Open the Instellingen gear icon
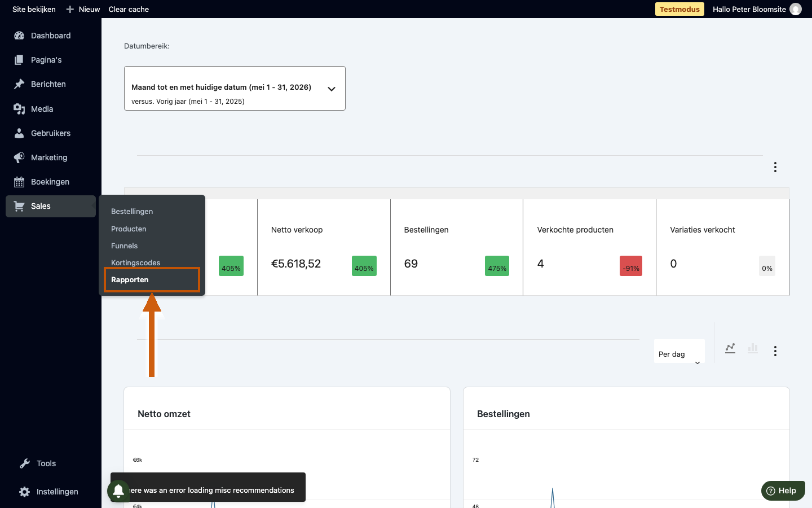Image resolution: width=812 pixels, height=508 pixels. 25,492
